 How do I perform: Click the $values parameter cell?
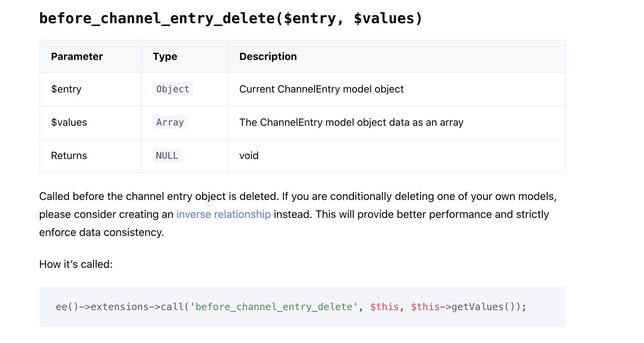point(69,122)
